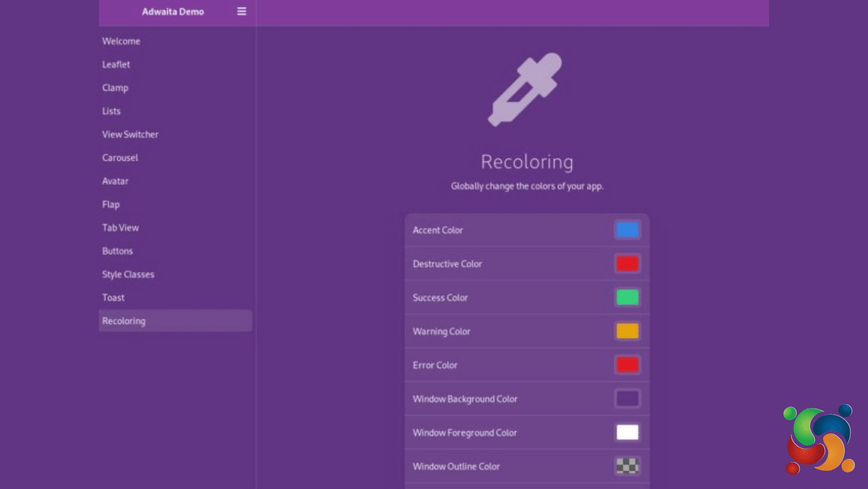Click the Error Color red swatch

coord(627,365)
